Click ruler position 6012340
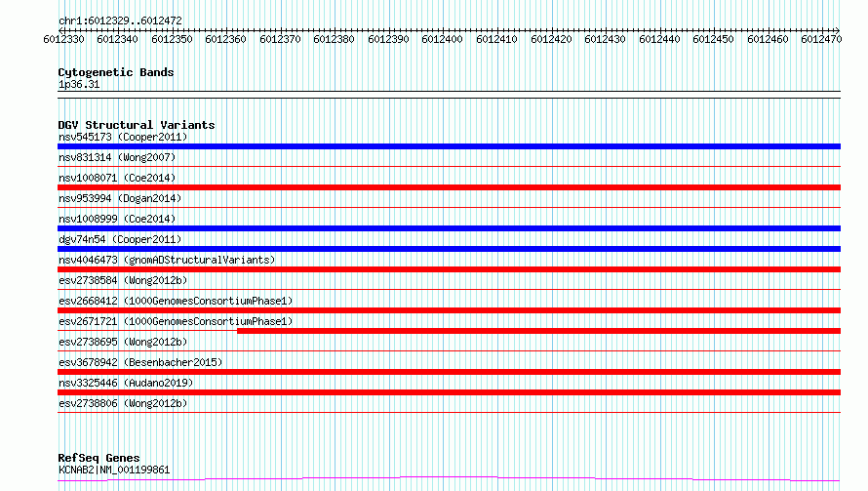This screenshot has height=491, width=868. click(117, 39)
